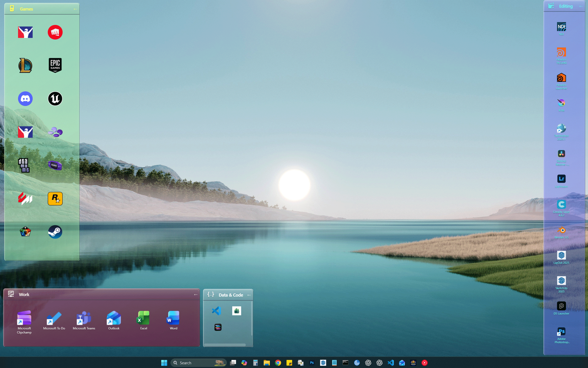Launch D5 Launcher
Image resolution: width=588 pixels, height=368 pixels.
(x=561, y=308)
